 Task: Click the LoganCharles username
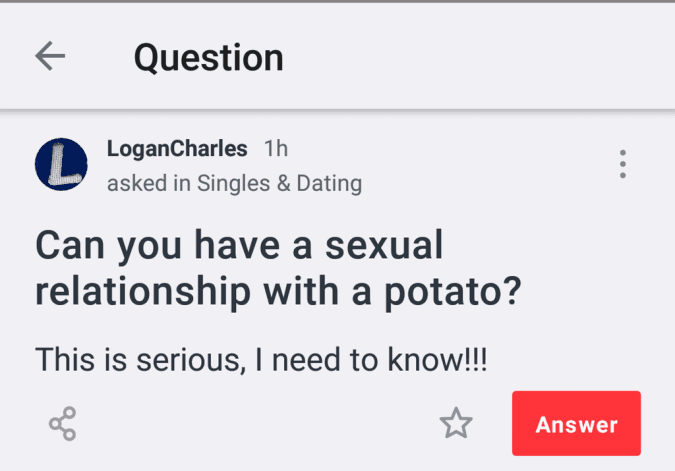177,149
